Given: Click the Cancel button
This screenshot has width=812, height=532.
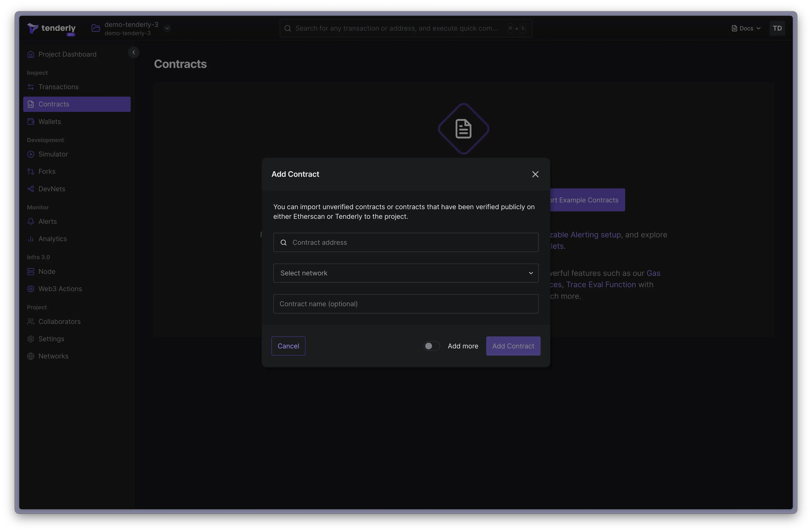Looking at the screenshot, I should [x=288, y=346].
